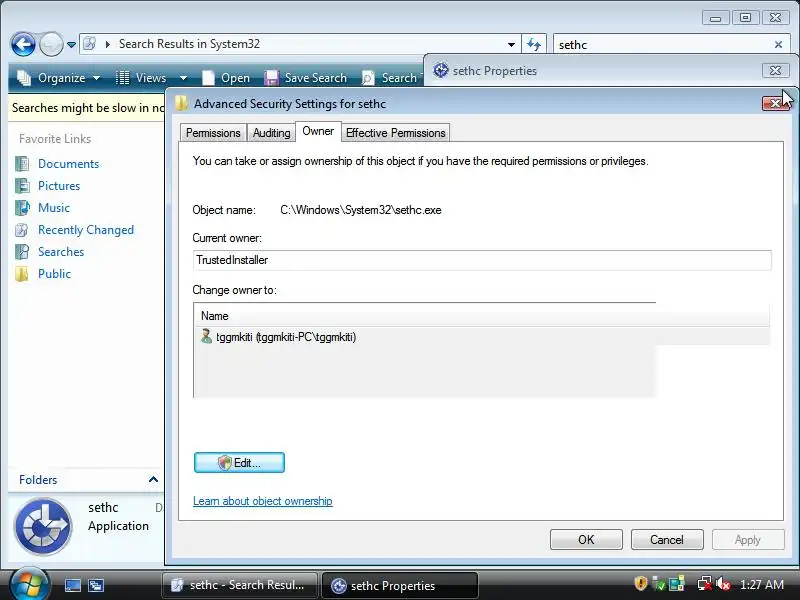Click the Recently Changed search icon

22,230
